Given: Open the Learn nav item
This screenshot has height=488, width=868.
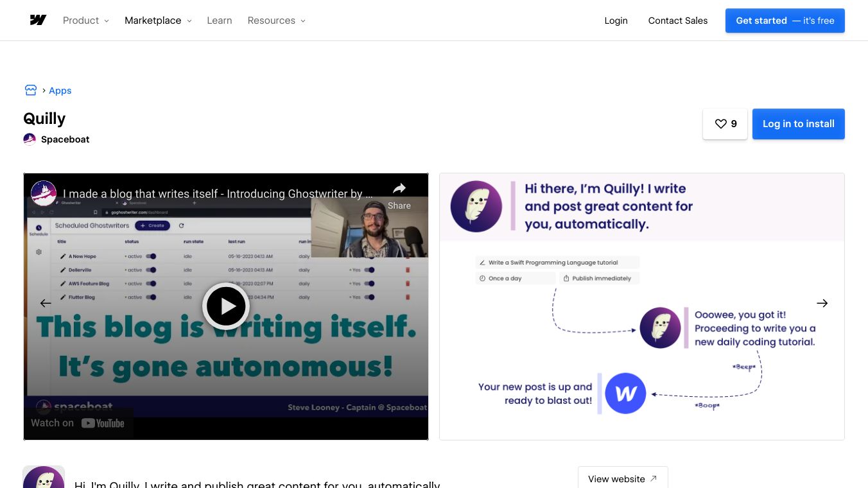Looking at the screenshot, I should 220,21.
